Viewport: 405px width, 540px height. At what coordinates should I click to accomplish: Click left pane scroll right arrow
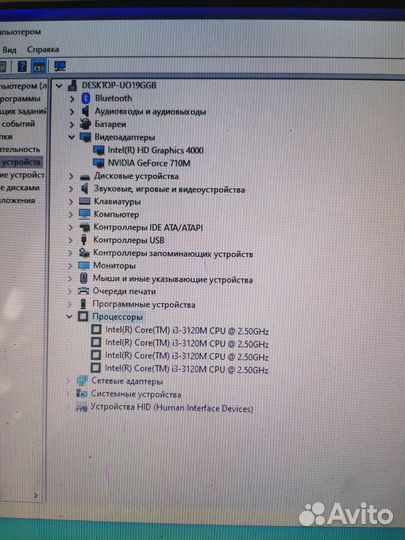tap(36, 496)
